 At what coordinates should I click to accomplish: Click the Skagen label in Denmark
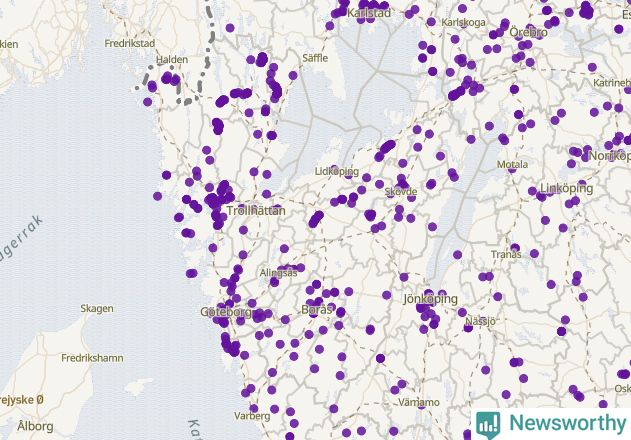pos(97,309)
